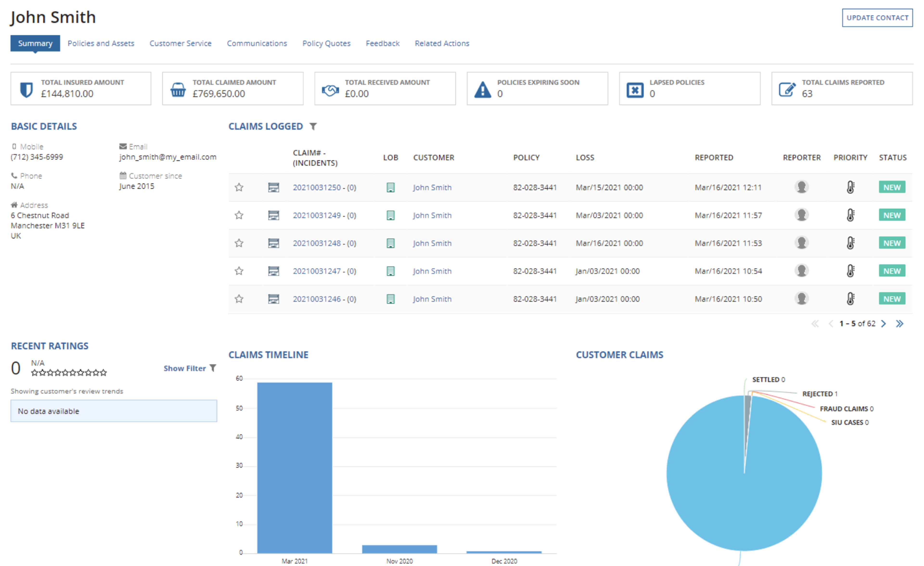Click the priority thermometer for claim 20210031246
The height and width of the screenshot is (566, 924).
tap(851, 299)
